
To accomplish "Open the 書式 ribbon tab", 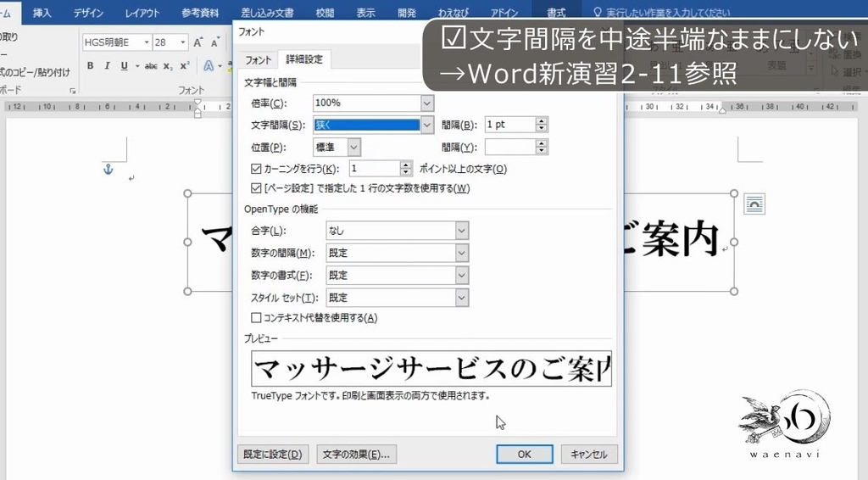I will tap(556, 12).
